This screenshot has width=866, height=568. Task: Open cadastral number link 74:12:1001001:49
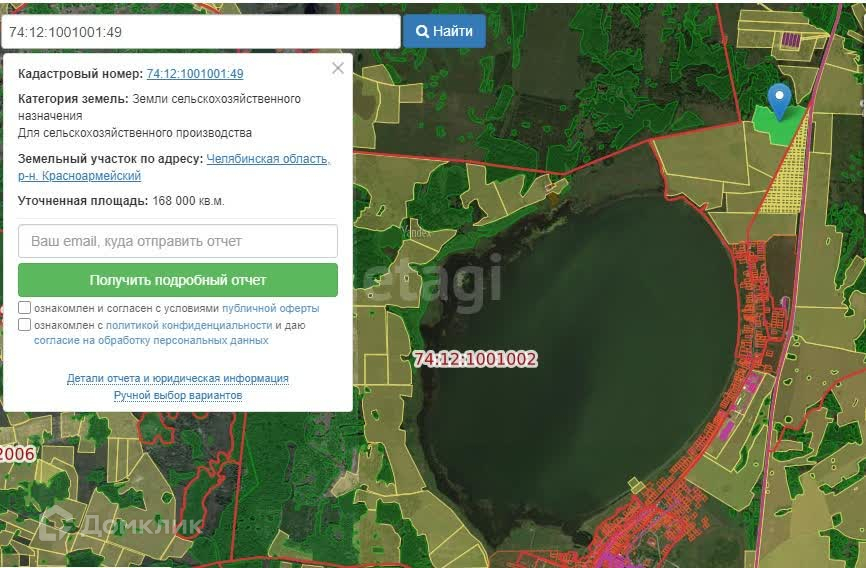point(195,73)
